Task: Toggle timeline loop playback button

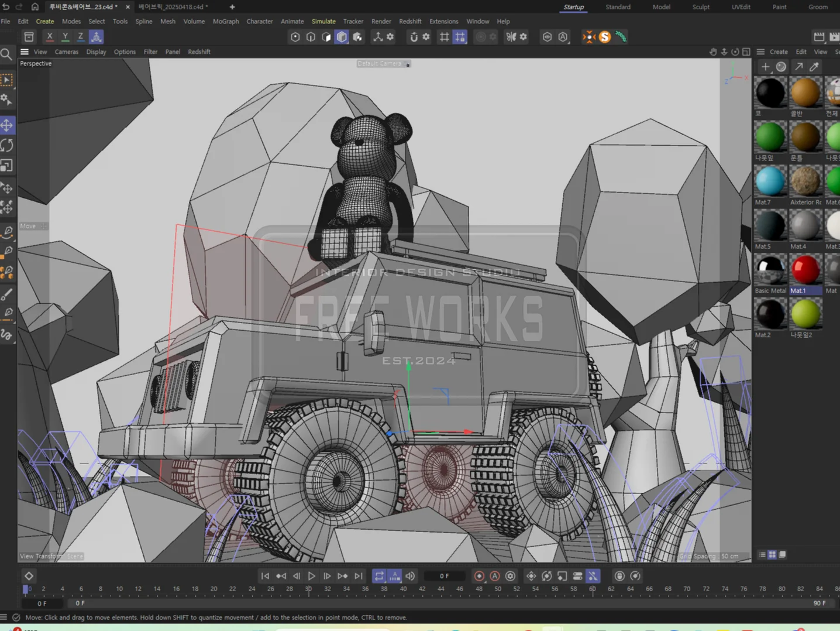Action: (379, 576)
